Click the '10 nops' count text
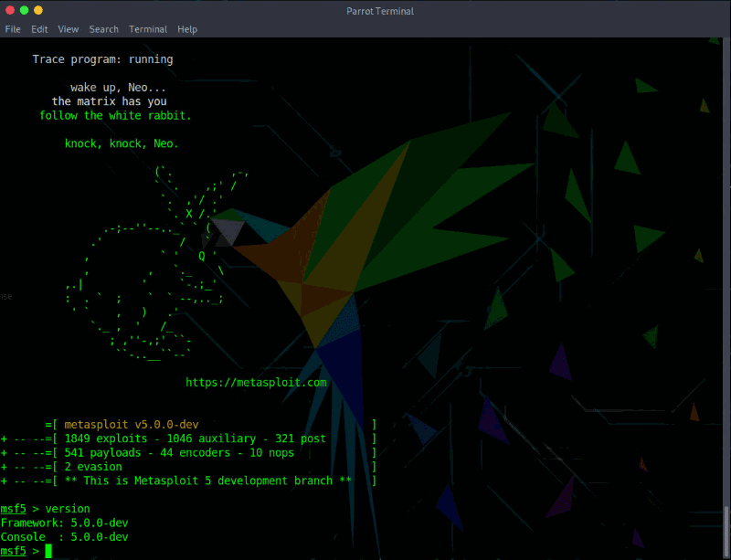The height and width of the screenshot is (560, 731). point(271,452)
